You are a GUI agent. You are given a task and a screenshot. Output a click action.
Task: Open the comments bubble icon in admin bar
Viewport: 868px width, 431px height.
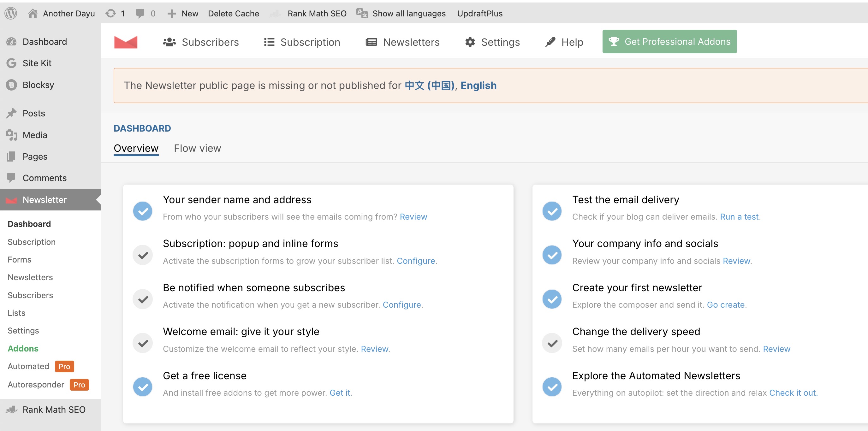pos(140,14)
